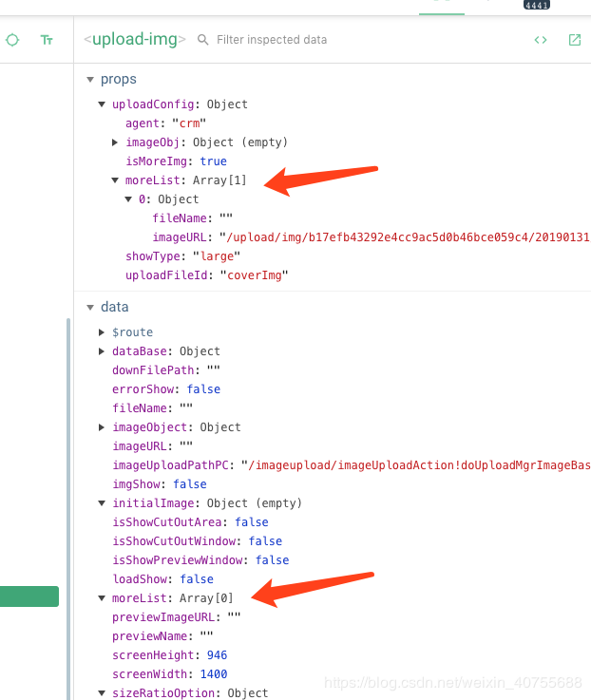Screen dimensions: 591x700
Task: Click the select component target icon
Action: tap(12, 40)
